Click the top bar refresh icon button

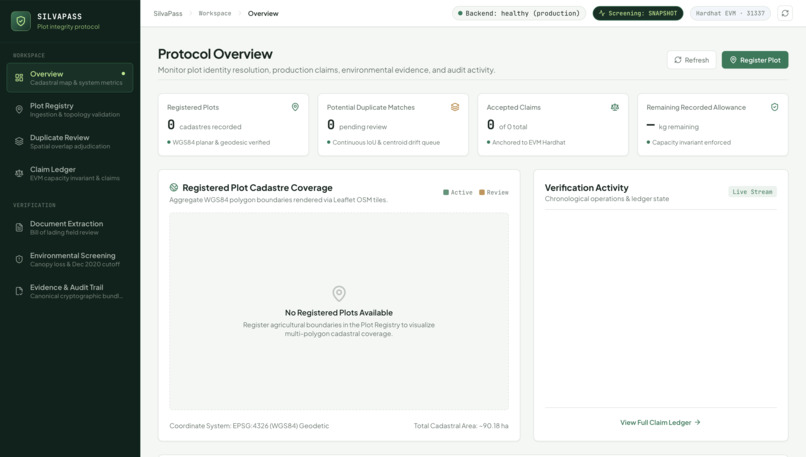(x=785, y=13)
